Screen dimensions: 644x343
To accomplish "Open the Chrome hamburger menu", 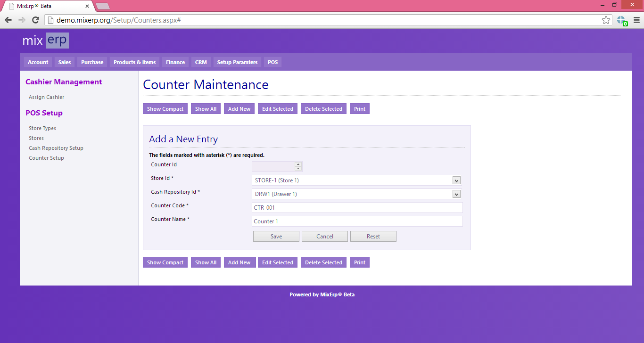I will click(x=637, y=20).
